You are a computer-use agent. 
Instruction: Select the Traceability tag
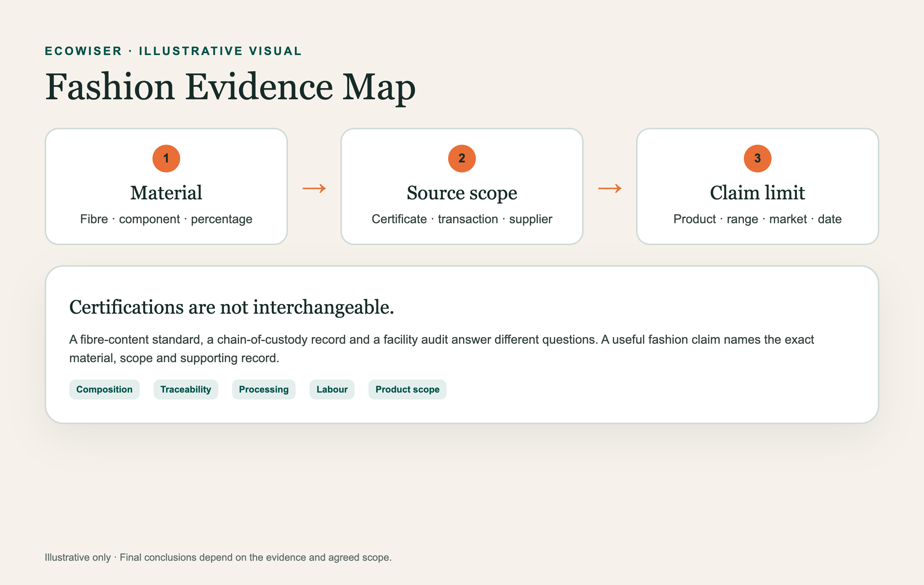pos(186,389)
